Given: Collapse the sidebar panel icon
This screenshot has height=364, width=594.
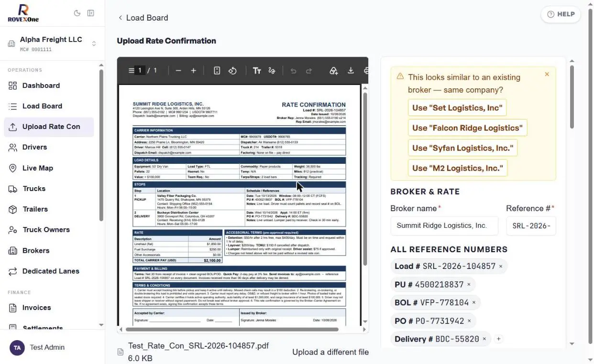Looking at the screenshot, I should tap(91, 13).
